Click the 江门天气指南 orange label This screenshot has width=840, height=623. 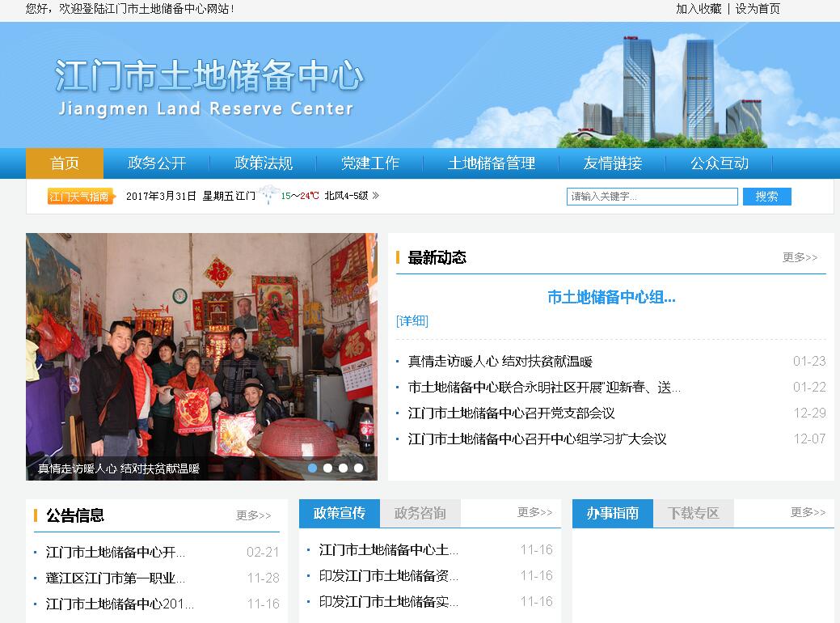(x=82, y=197)
